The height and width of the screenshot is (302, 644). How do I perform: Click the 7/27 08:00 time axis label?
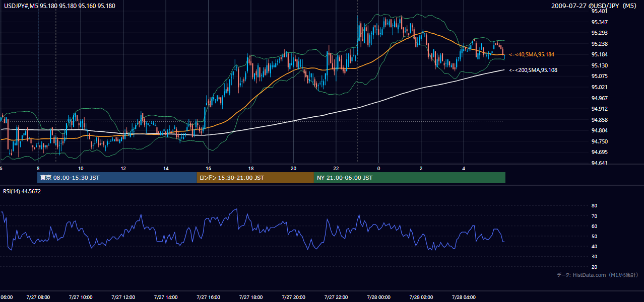click(38, 297)
